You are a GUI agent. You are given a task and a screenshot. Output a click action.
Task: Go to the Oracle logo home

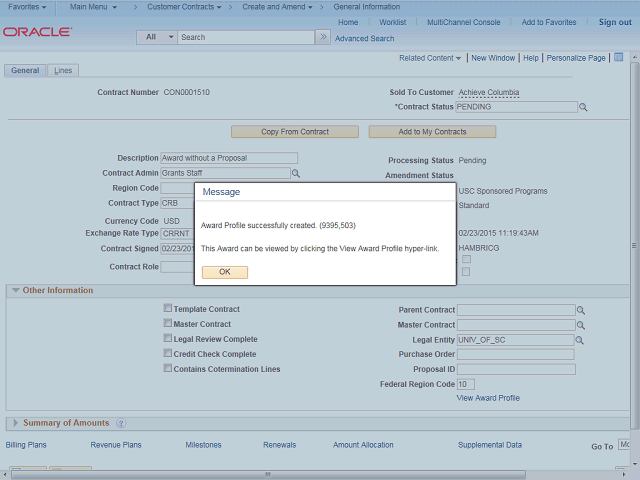point(37,32)
